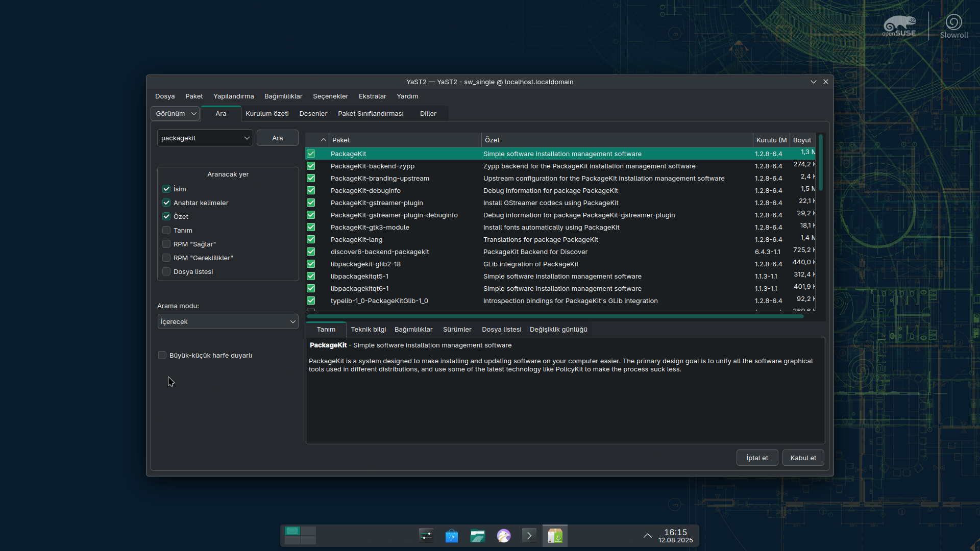
Task: Toggle status checkbox for libpackagekitqt6-1
Action: pos(311,288)
